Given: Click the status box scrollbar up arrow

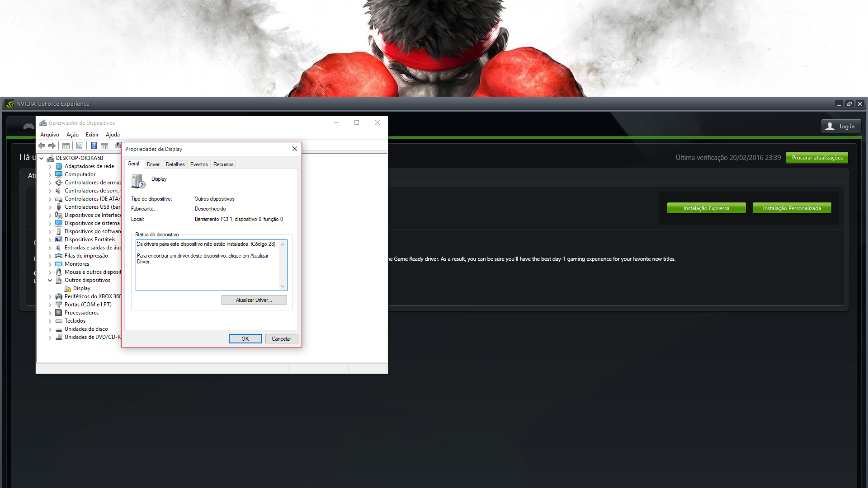Looking at the screenshot, I should click(x=283, y=244).
